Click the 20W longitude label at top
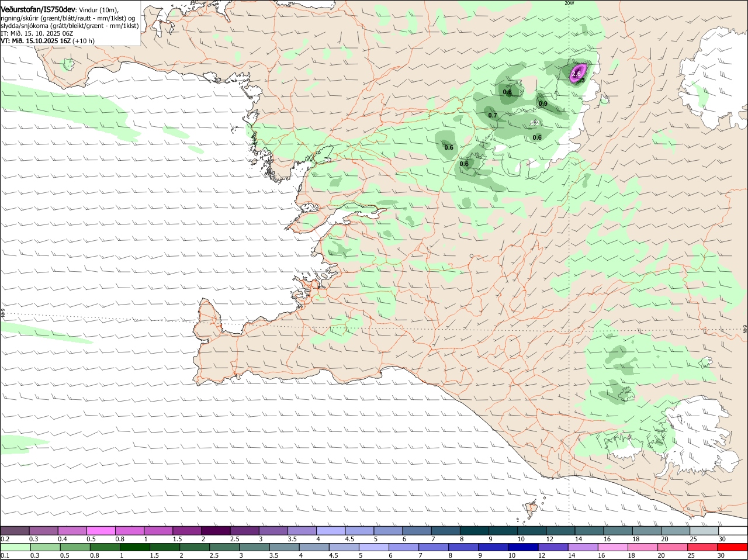The height and width of the screenshot is (560, 748). pos(569,3)
